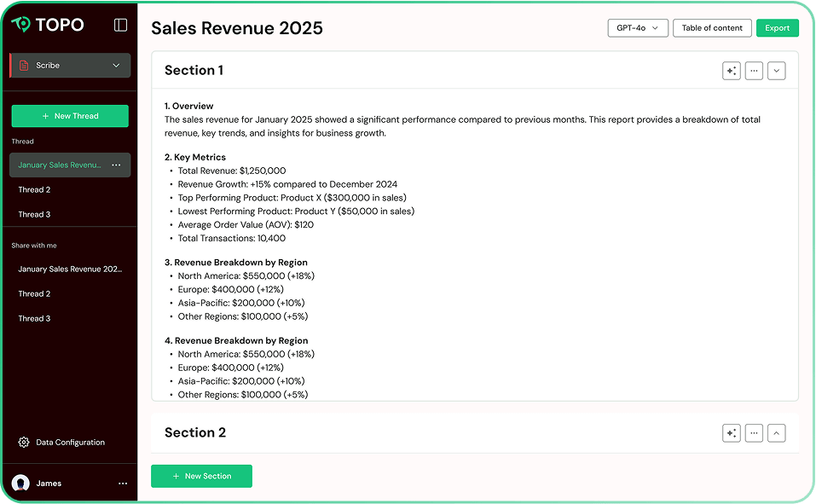Click the AI sparkle icon in Section 2
Screen dimensions: 816x504
coord(731,433)
